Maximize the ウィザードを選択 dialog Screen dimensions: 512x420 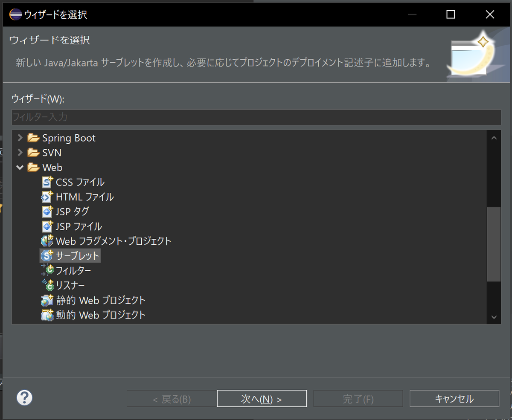(x=451, y=14)
